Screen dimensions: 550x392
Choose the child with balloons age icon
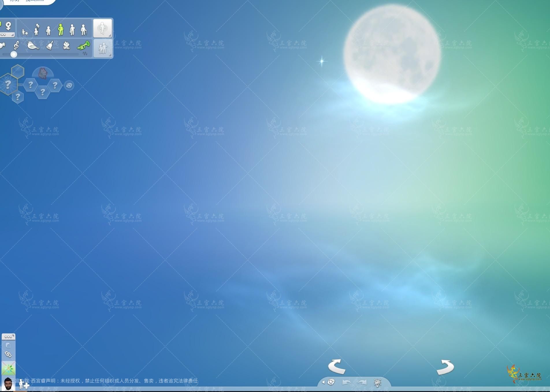pos(36,29)
